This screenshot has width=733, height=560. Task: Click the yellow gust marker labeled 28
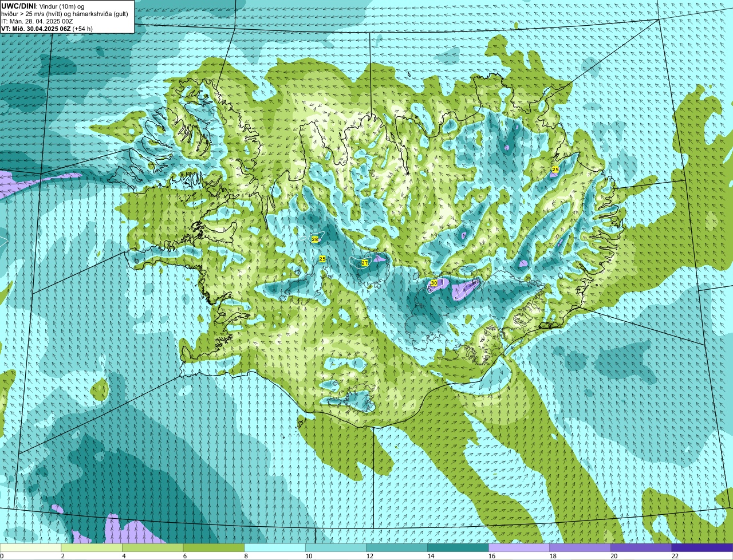(315, 239)
